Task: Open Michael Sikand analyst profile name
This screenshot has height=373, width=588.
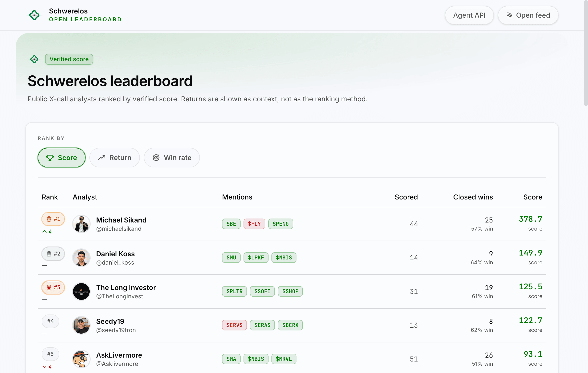Action: 121,220
